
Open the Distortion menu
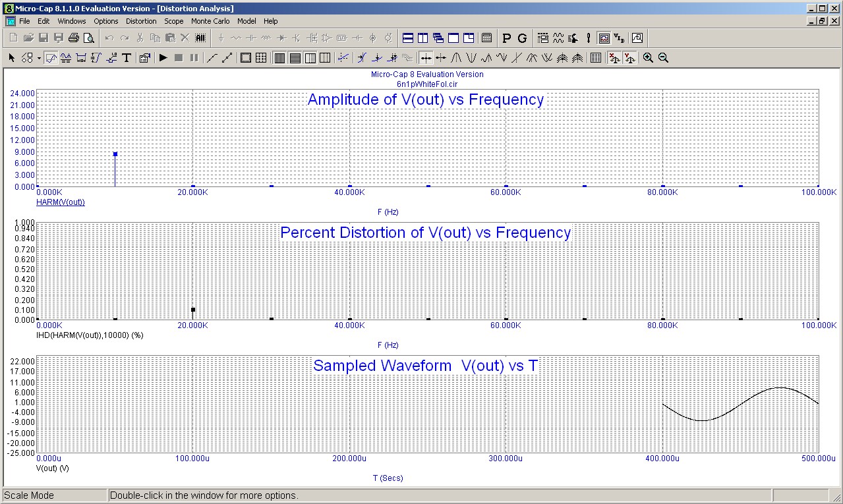[x=141, y=21]
